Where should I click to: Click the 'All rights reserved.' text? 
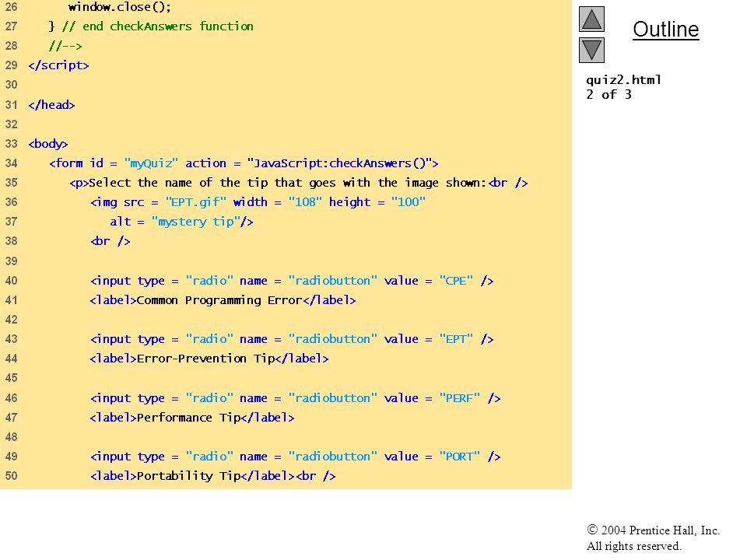[633, 546]
